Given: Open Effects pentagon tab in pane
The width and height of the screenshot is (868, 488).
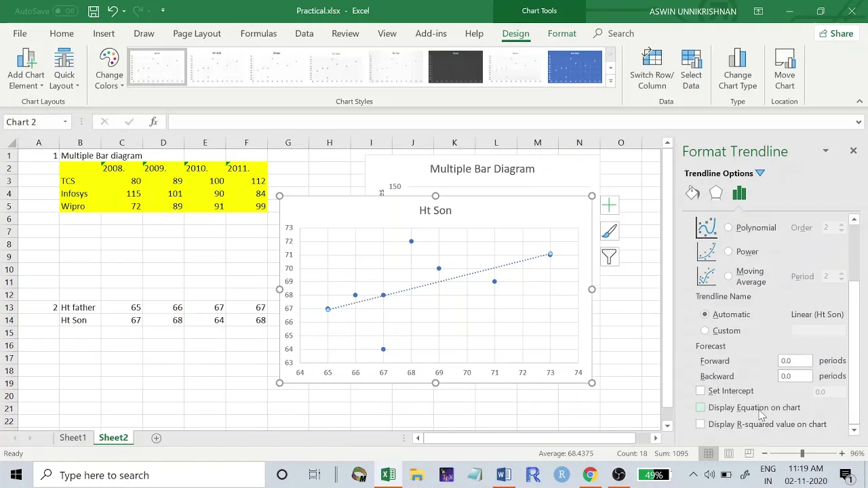Looking at the screenshot, I should click(716, 193).
